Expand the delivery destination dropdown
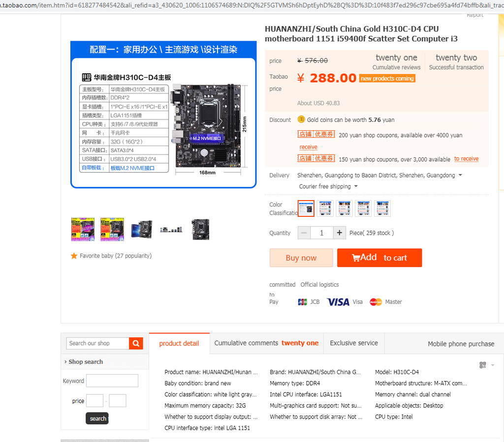The image size is (504, 442). pos(460,175)
